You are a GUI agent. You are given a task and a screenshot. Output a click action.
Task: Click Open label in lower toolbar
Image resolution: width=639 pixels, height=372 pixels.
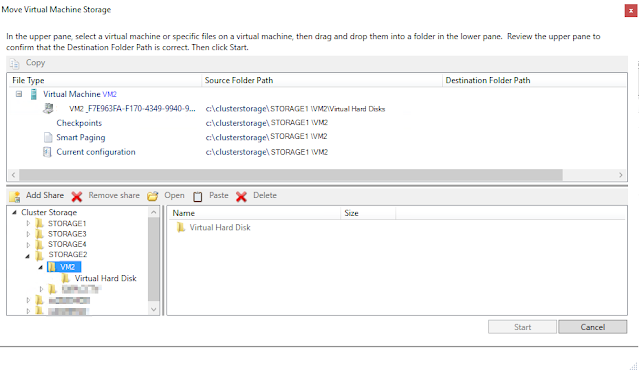coord(174,196)
